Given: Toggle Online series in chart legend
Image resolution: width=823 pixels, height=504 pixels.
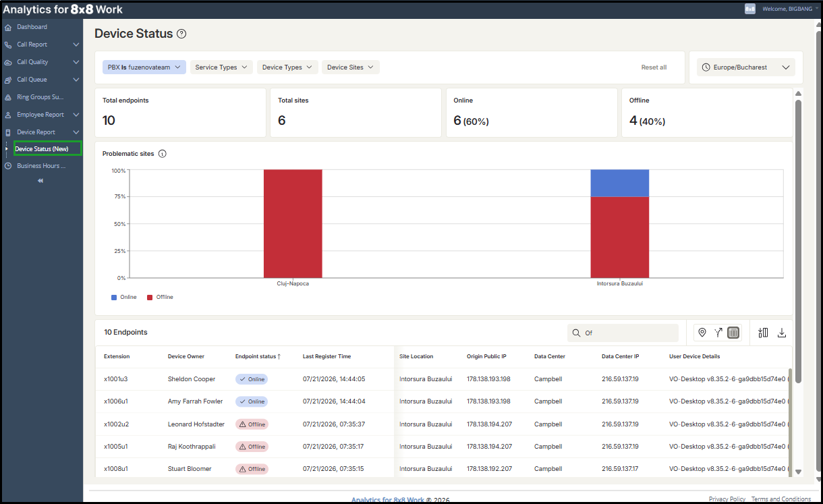Looking at the screenshot, I should click(x=124, y=298).
